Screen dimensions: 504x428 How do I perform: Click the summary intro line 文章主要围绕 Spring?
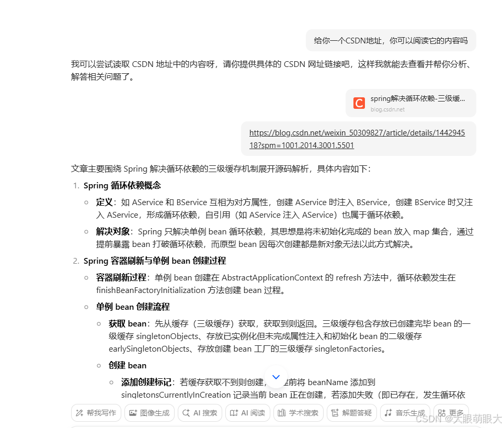click(x=221, y=169)
